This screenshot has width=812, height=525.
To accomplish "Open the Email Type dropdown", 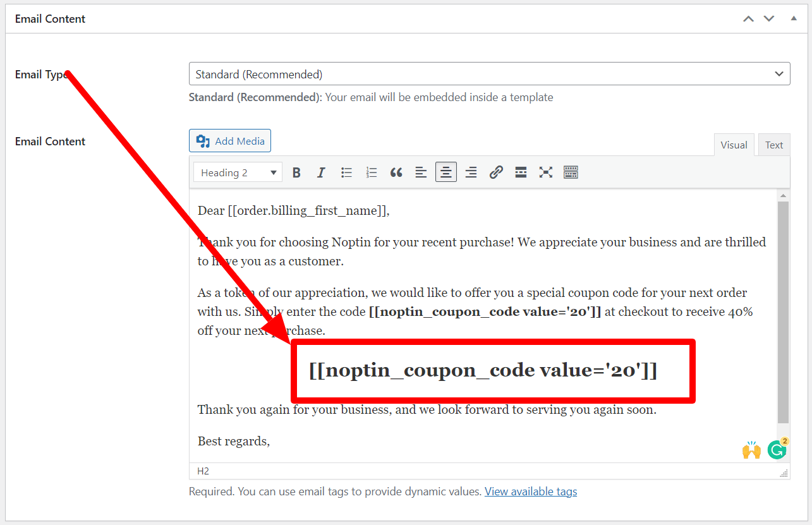I will click(x=489, y=74).
